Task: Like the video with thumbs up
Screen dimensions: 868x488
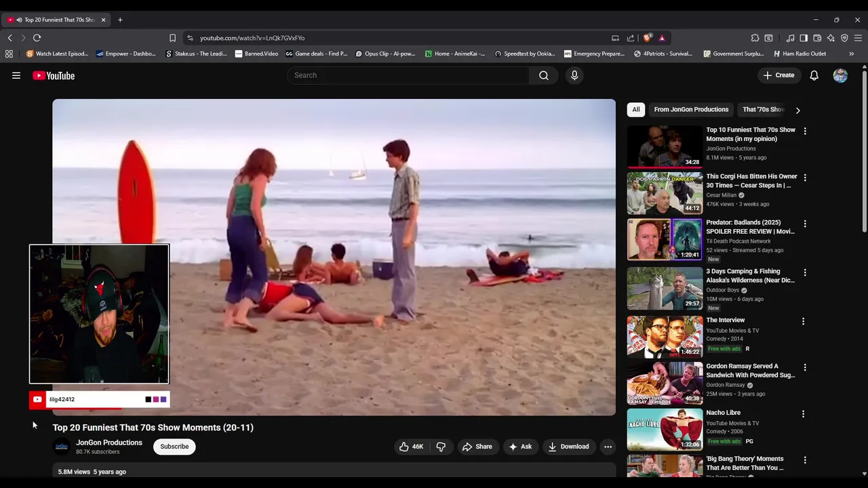Action: pos(412,447)
